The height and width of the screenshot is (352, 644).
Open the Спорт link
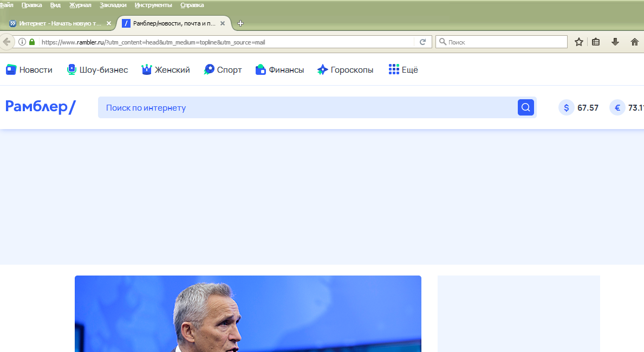coord(229,70)
